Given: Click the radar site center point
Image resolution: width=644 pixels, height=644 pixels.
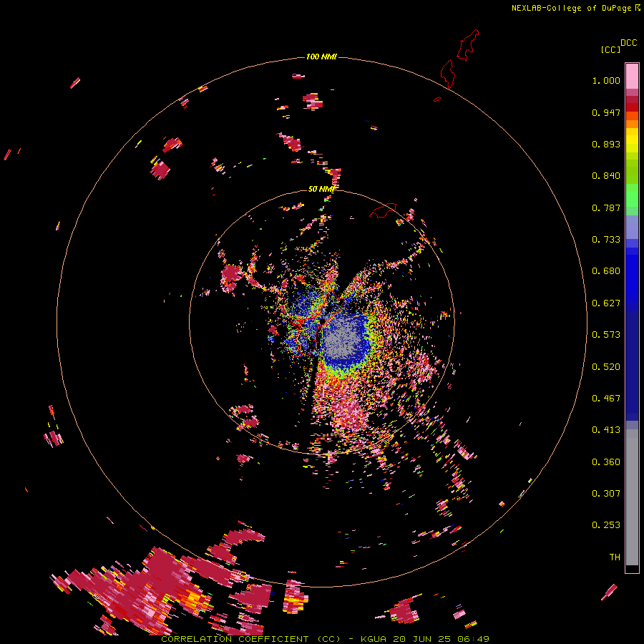Looking at the screenshot, I should pyautogui.click(x=323, y=321).
